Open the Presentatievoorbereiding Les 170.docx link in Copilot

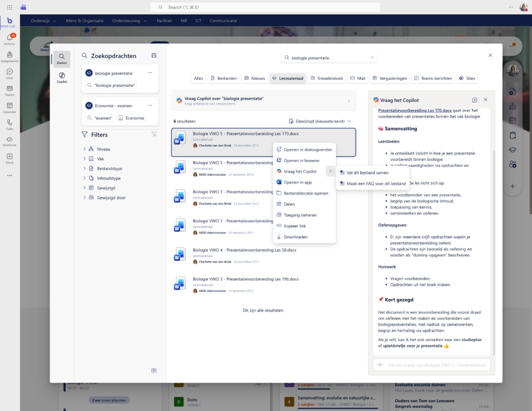coord(415,111)
